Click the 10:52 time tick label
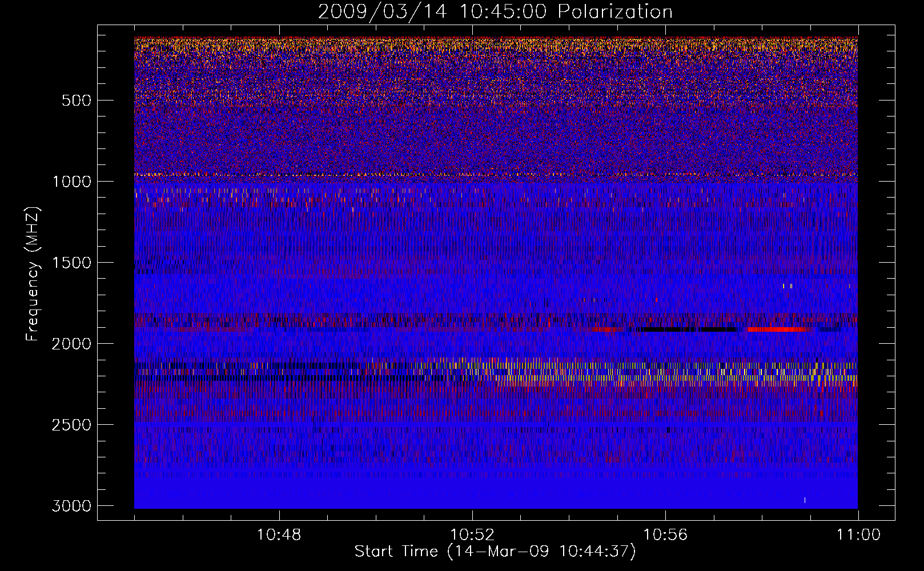Viewport: 924px width, 571px height. click(x=472, y=535)
